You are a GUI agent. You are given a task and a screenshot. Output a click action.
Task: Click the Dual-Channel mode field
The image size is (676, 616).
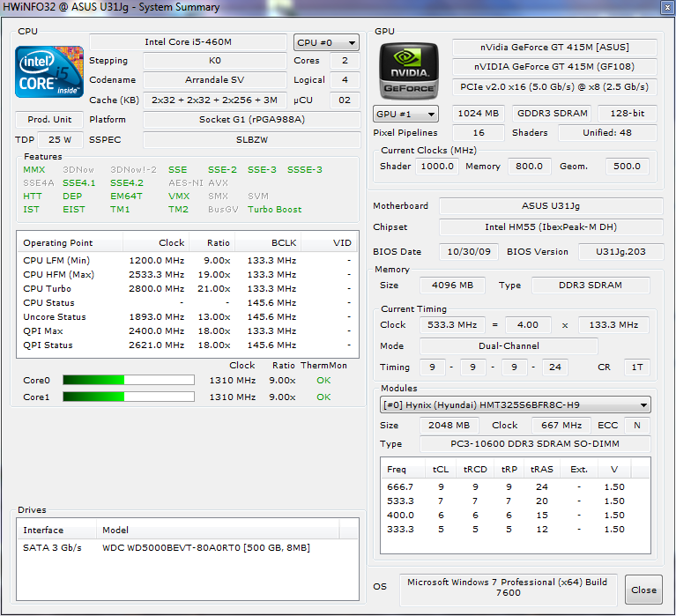[509, 346]
